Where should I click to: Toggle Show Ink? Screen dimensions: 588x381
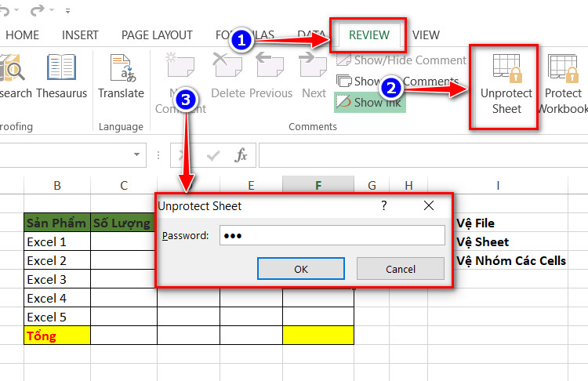(370, 102)
